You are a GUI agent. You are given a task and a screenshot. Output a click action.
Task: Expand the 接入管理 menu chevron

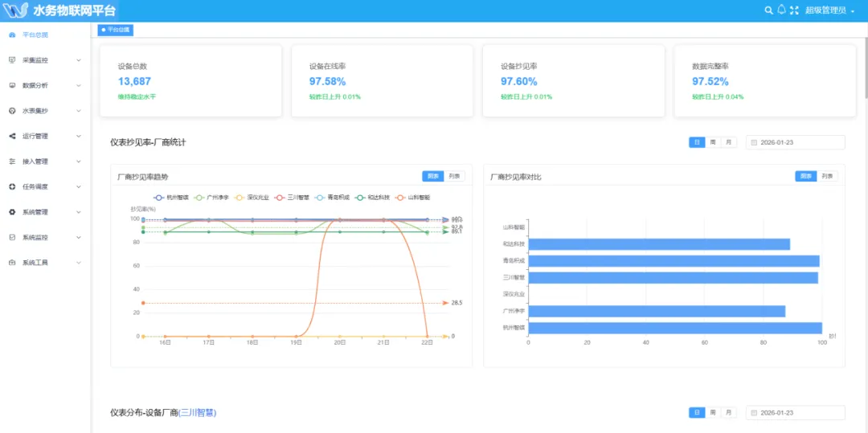coord(79,161)
